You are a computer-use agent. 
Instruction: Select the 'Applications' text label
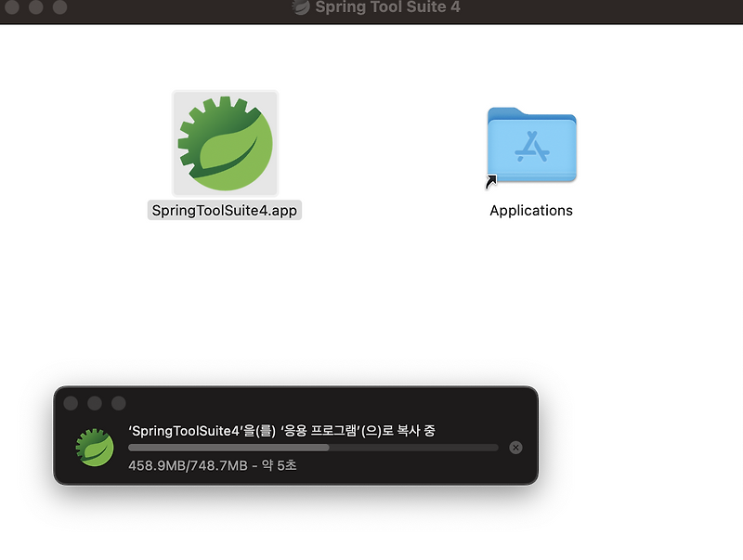pyautogui.click(x=531, y=210)
